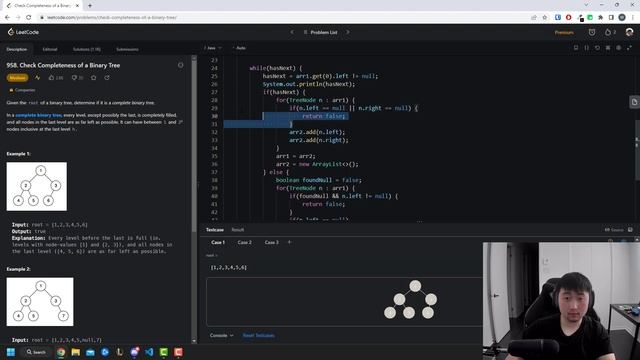Image resolution: width=640 pixels, height=360 pixels.
Task: Click the notes side icon on editor edge
Action: pos(634,102)
